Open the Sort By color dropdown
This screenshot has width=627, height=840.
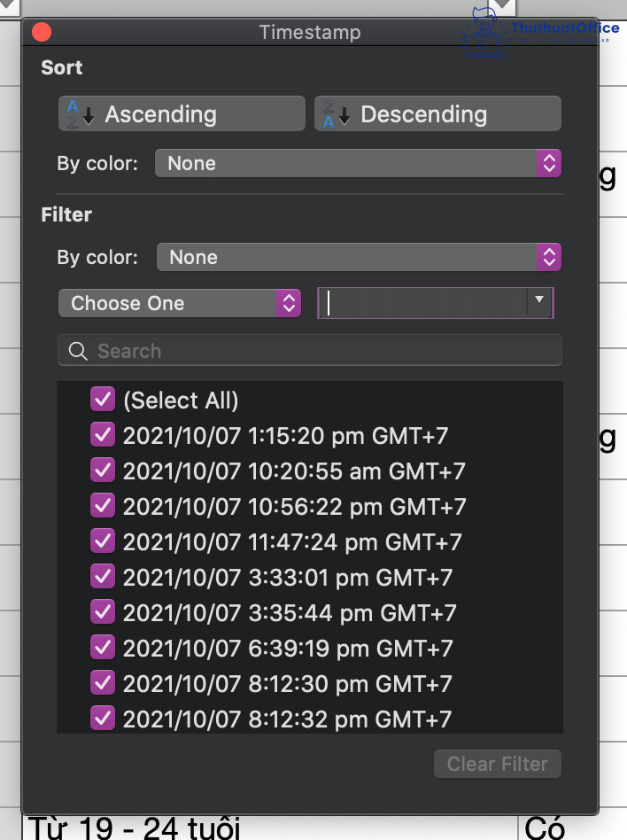click(x=358, y=163)
